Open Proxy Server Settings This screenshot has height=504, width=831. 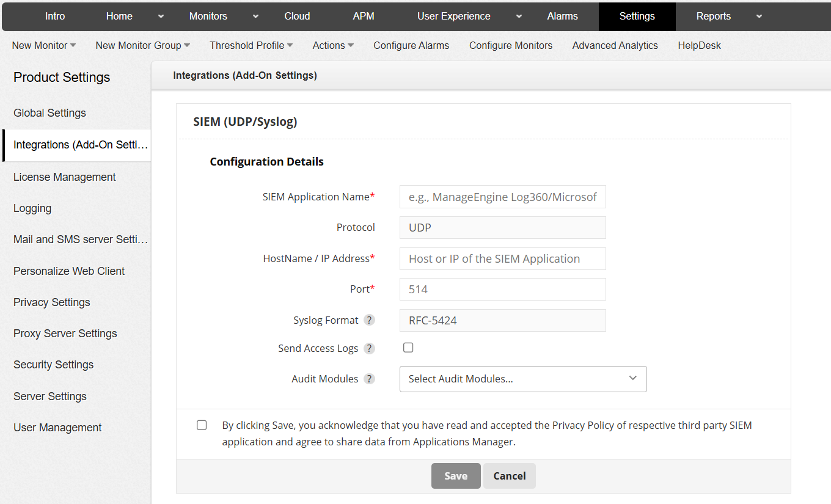[x=65, y=333]
